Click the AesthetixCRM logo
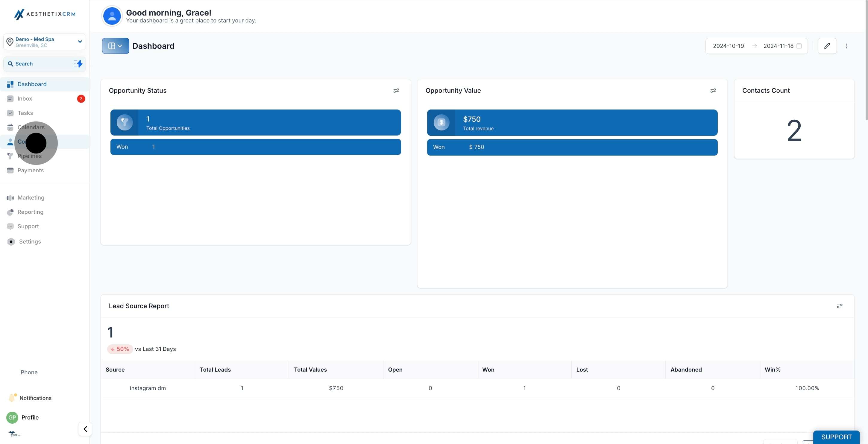Viewport: 868px width, 444px height. tap(45, 14)
